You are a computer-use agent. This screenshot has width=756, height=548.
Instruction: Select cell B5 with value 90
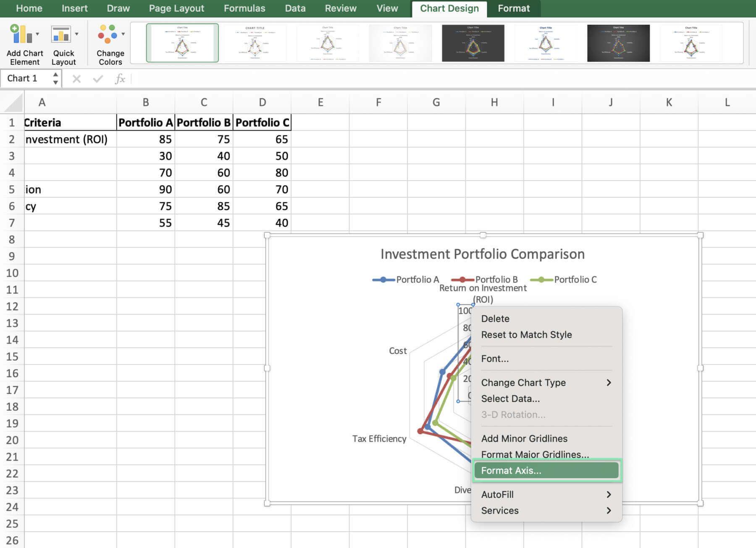coord(146,189)
